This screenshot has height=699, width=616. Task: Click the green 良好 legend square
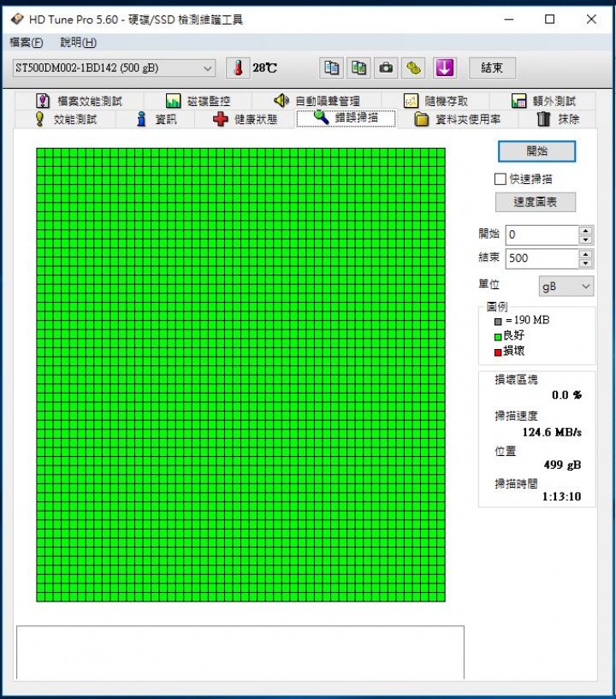498,337
